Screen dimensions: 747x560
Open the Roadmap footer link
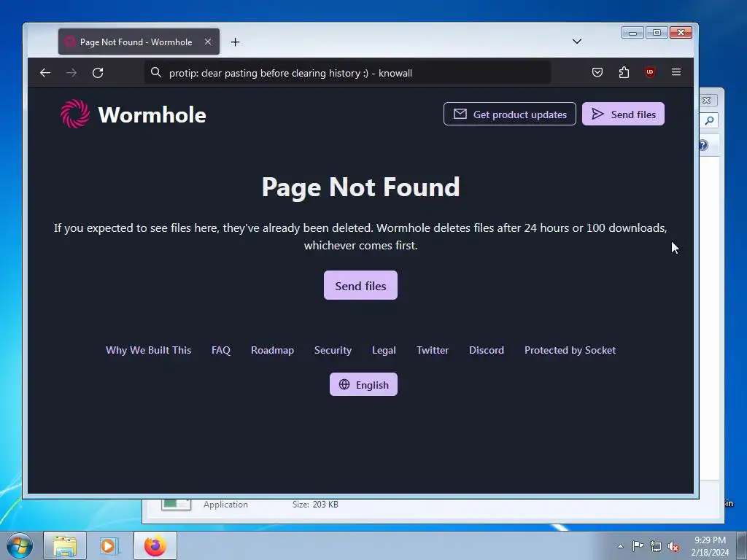point(273,351)
